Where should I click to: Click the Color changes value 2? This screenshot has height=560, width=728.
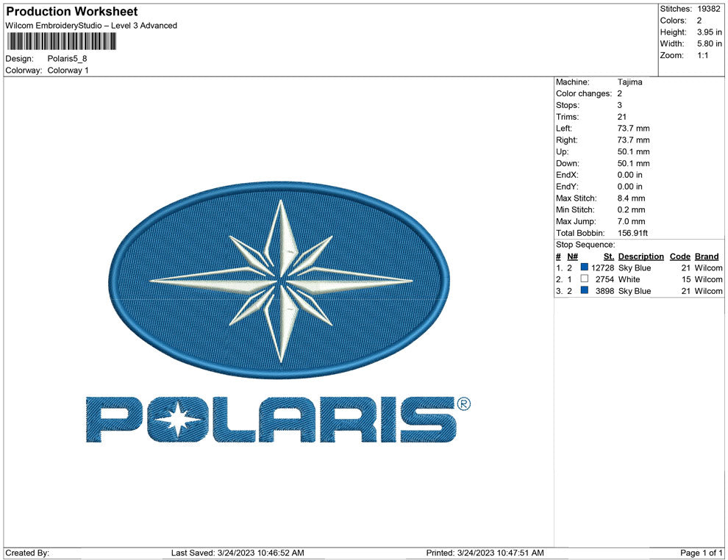(x=619, y=94)
